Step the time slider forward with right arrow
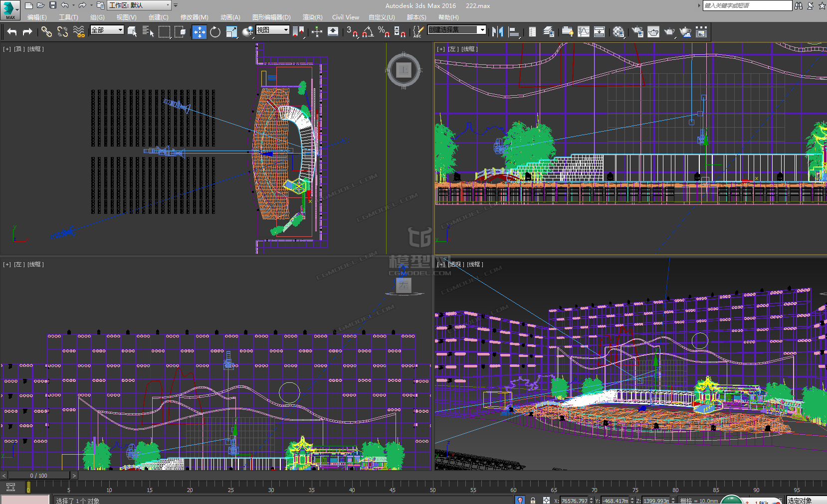827x504 pixels. point(74,476)
